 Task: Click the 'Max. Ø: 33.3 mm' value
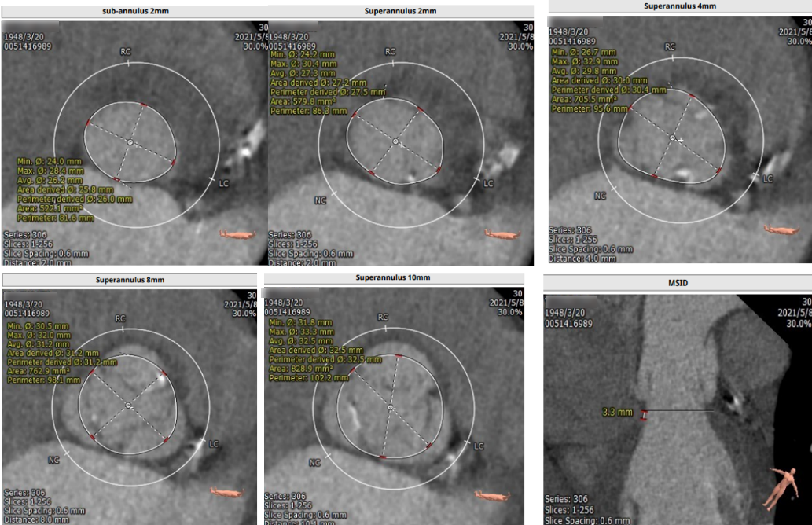pyautogui.click(x=301, y=332)
